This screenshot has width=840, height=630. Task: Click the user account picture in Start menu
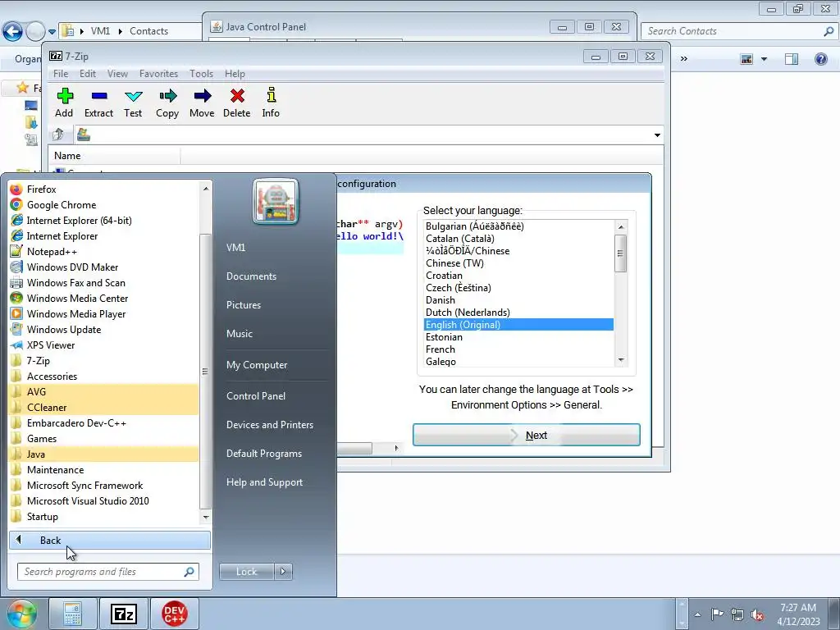click(x=276, y=202)
